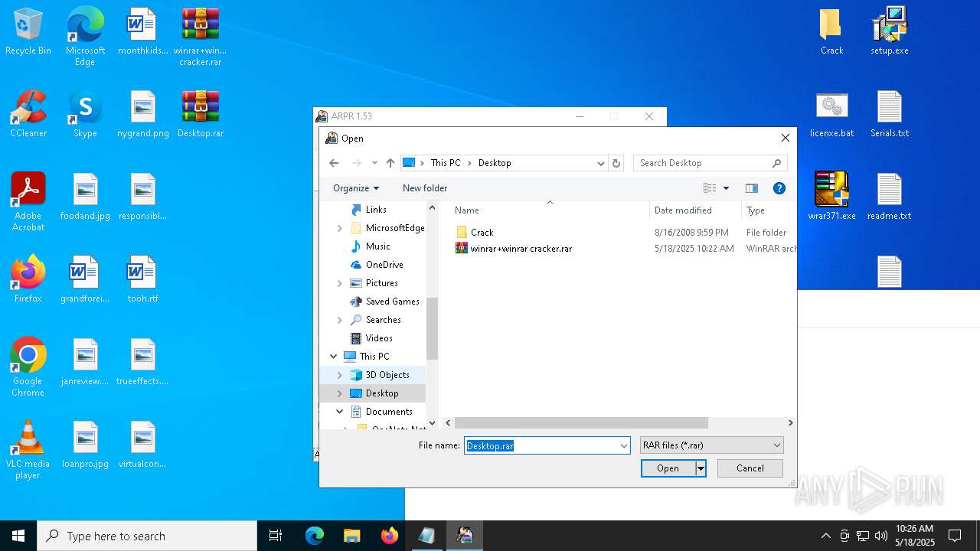This screenshot has width=980, height=551.
Task: Select wrar371.exe desktop icon
Action: click(831, 197)
